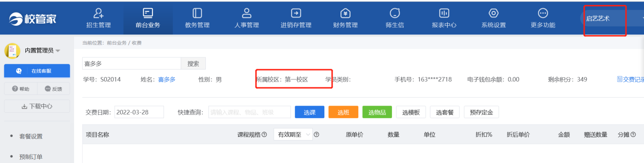
Task: Click the 赠送数量 column header
Action: [x=596, y=135]
